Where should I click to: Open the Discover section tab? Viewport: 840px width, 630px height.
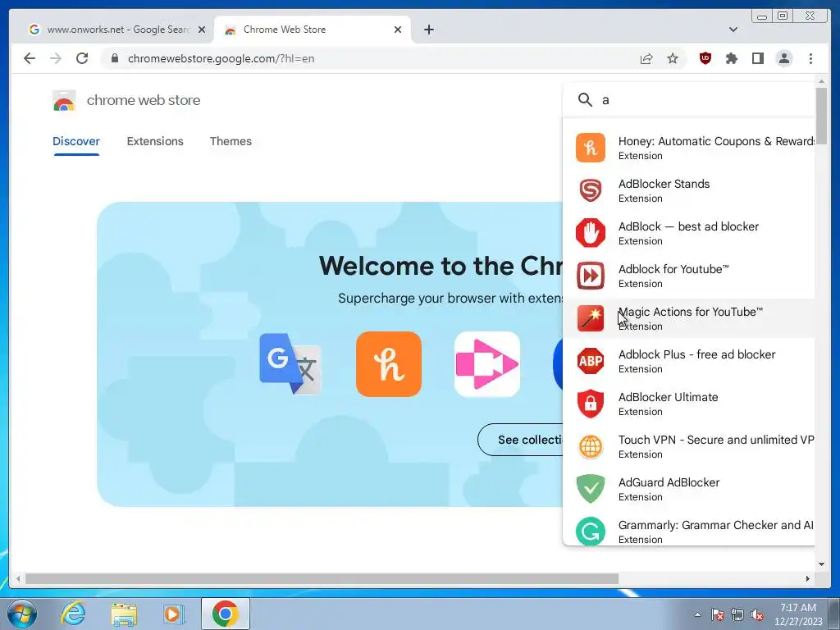[76, 141]
